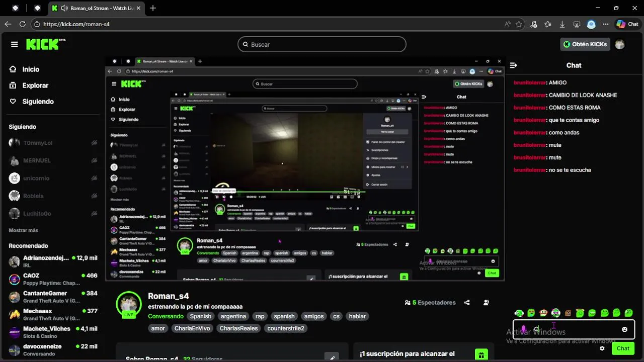Open Copilot Chat in browser toolbar
This screenshot has height=362, width=644.
[627, 24]
